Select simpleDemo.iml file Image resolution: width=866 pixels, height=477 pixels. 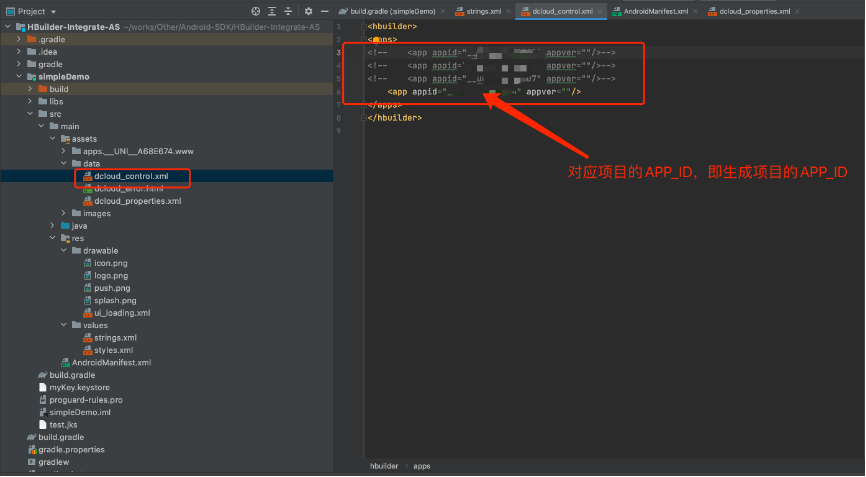(80, 412)
